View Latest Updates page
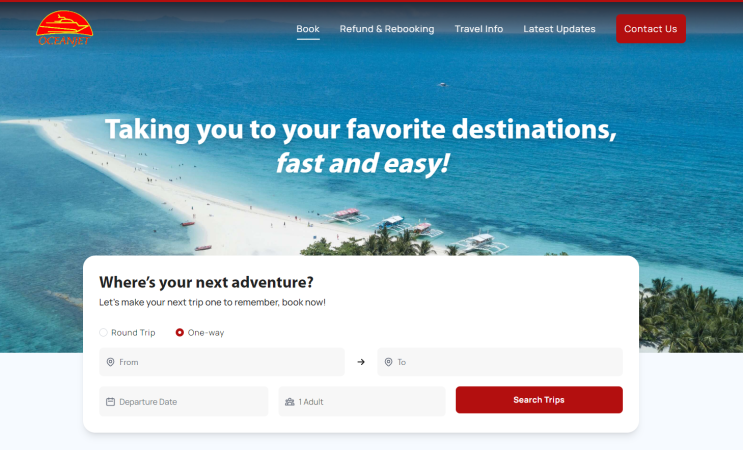This screenshot has height=450, width=743. coord(559,29)
